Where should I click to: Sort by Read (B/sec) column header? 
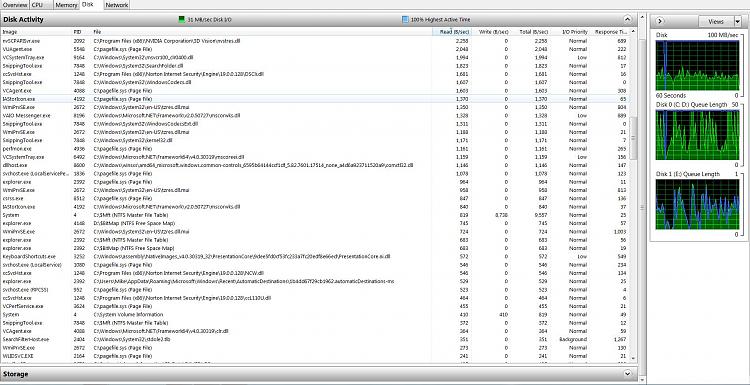[x=452, y=32]
